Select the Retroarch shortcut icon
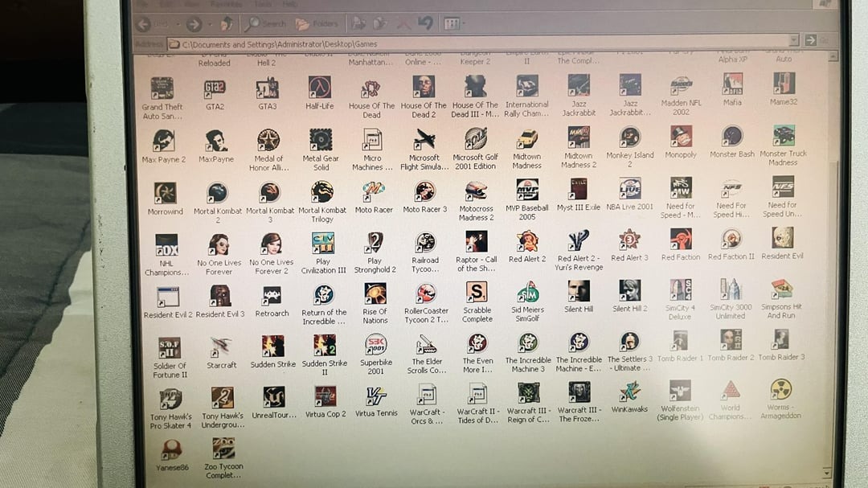Image resolution: width=868 pixels, height=488 pixels. [272, 296]
